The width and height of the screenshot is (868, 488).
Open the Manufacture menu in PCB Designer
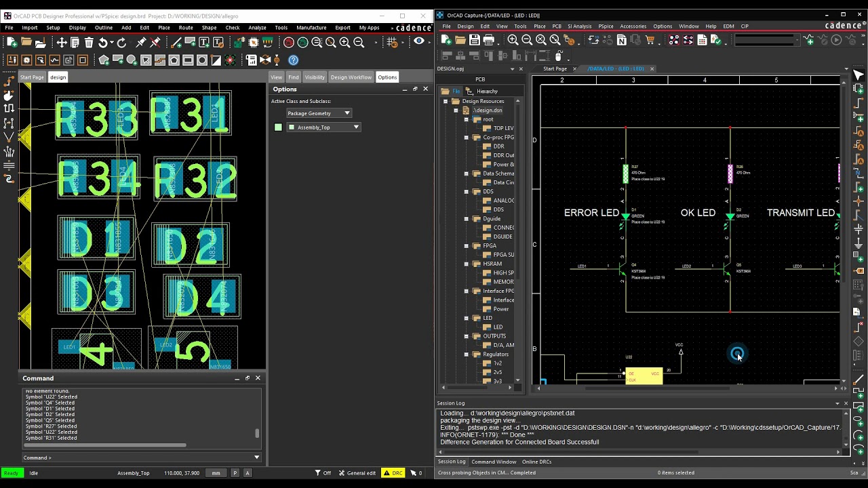coord(311,28)
